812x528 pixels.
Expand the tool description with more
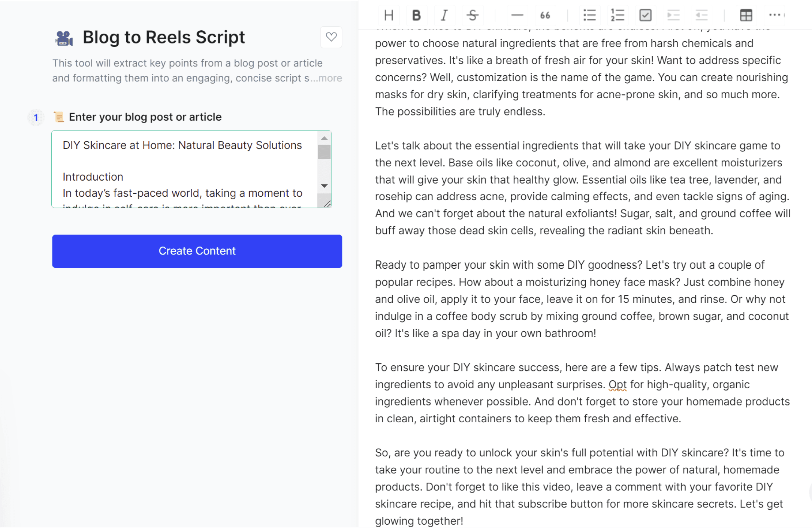[x=330, y=78]
